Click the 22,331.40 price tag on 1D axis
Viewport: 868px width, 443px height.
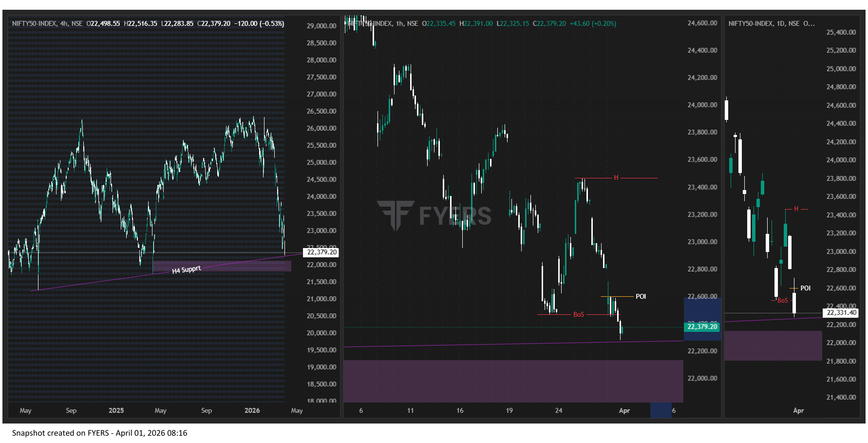tap(841, 312)
